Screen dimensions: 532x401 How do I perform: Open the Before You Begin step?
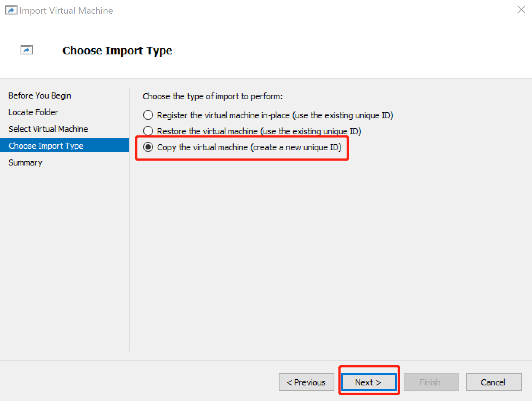coord(40,95)
